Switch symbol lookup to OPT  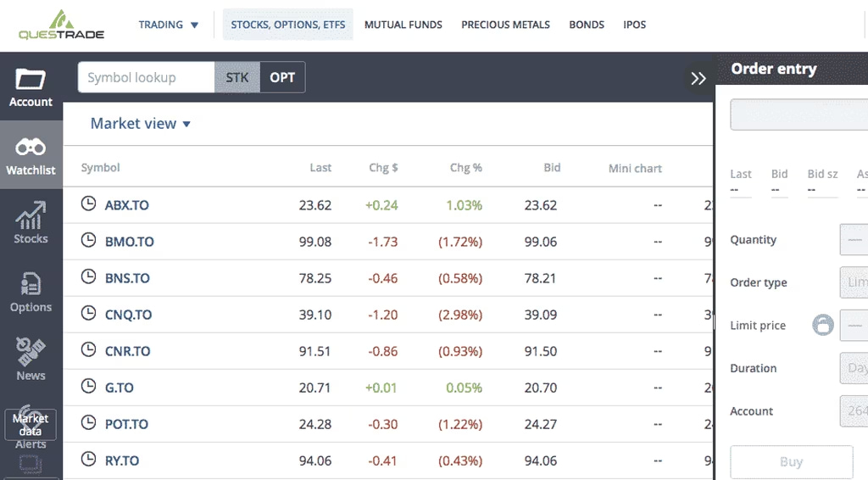tap(282, 77)
